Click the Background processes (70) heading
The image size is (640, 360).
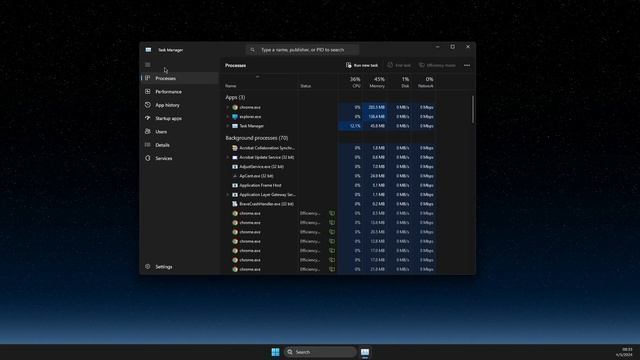257,138
